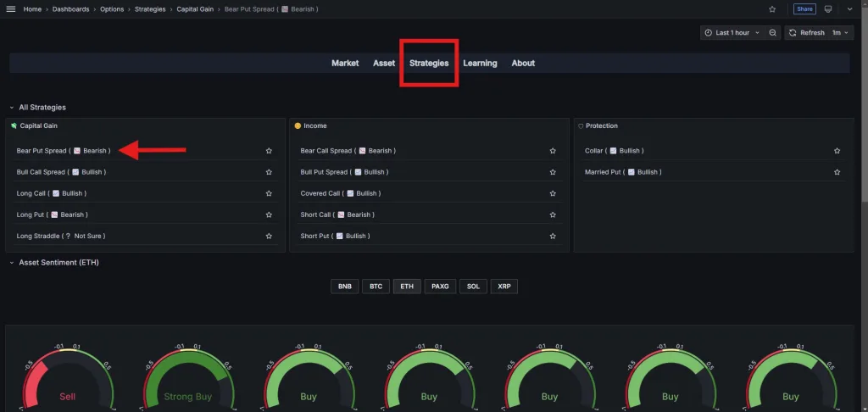Open Bull Call Spread strategy

coord(61,172)
